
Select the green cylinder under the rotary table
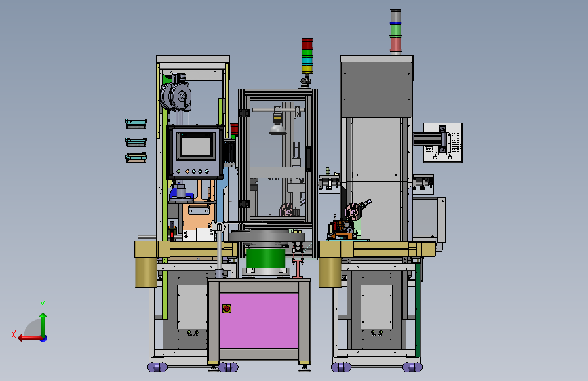(x=266, y=258)
